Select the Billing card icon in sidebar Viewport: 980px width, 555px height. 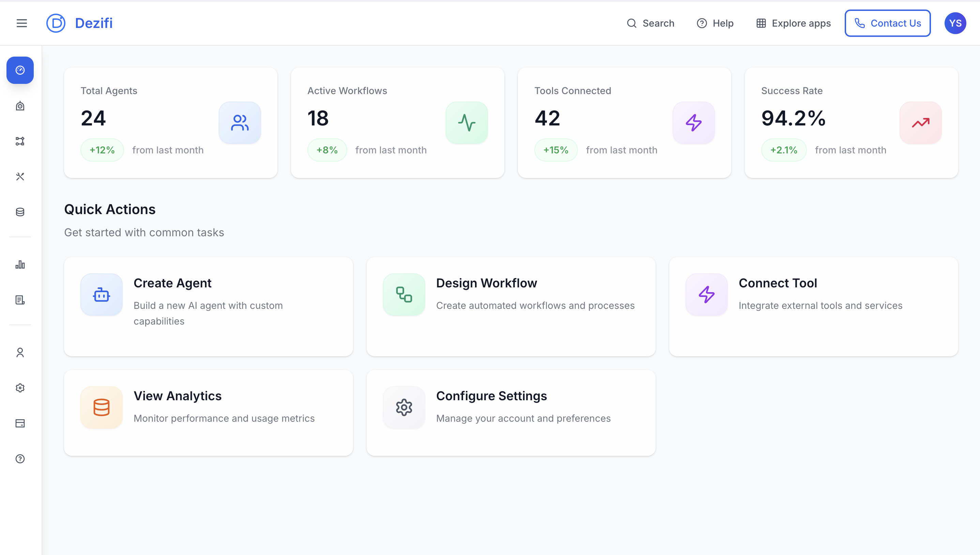click(x=20, y=423)
